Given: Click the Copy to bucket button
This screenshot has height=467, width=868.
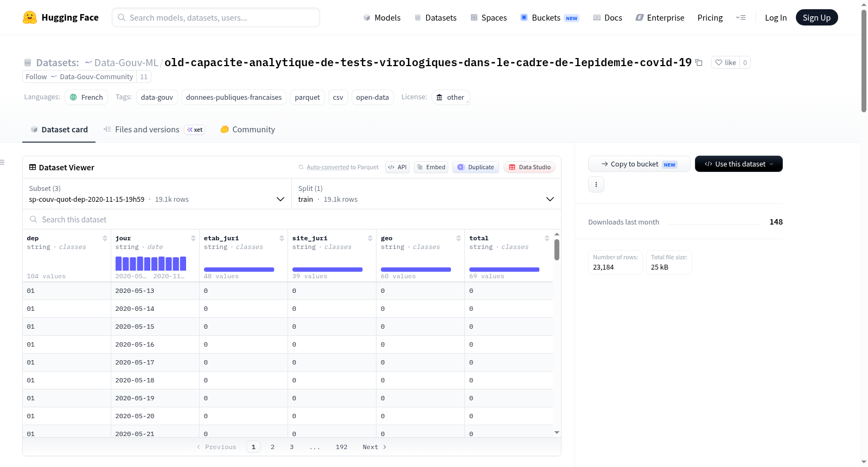Looking at the screenshot, I should point(639,164).
